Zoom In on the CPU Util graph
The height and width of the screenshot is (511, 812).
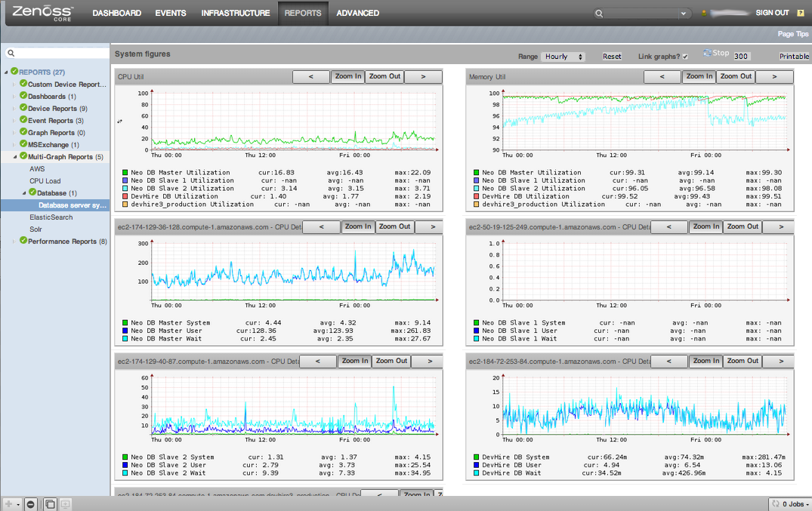(348, 77)
